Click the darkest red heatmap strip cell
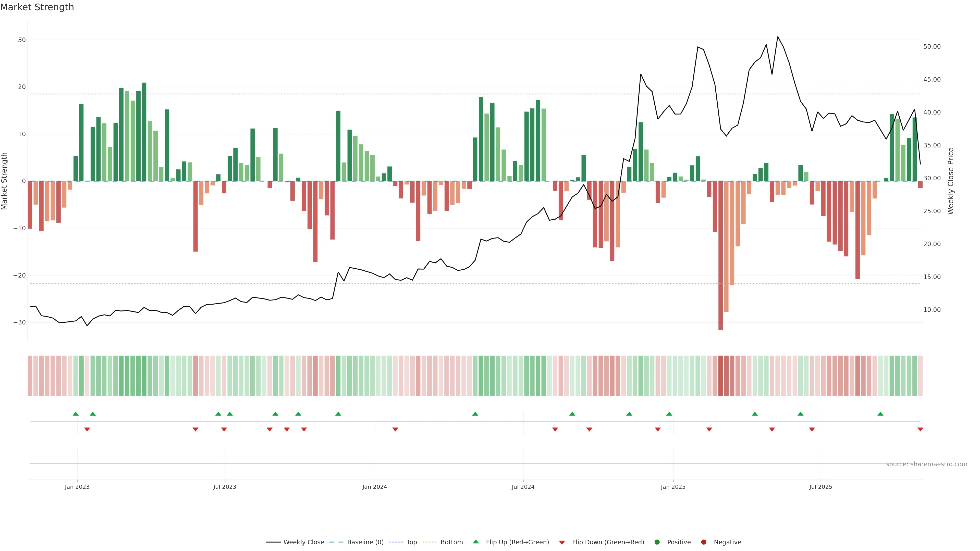 pyautogui.click(x=720, y=375)
